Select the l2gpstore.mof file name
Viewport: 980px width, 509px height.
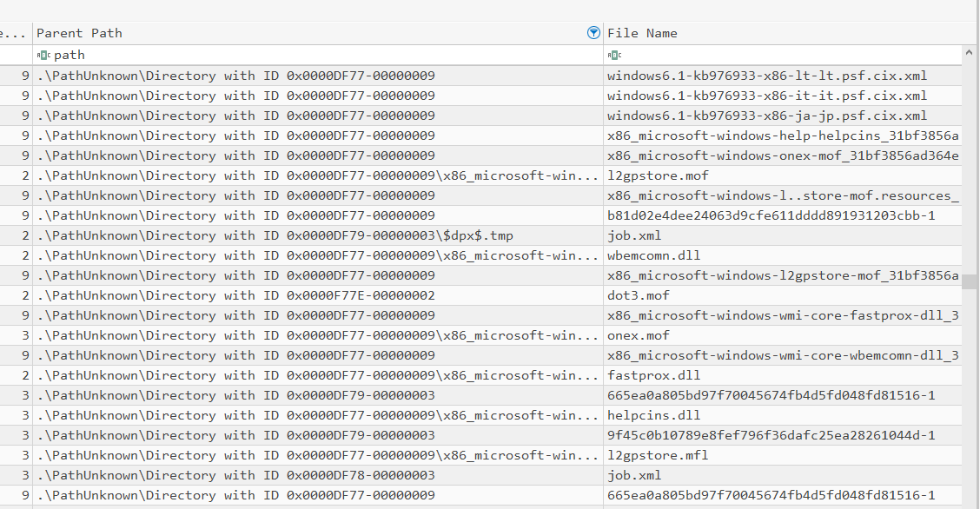coord(658,175)
